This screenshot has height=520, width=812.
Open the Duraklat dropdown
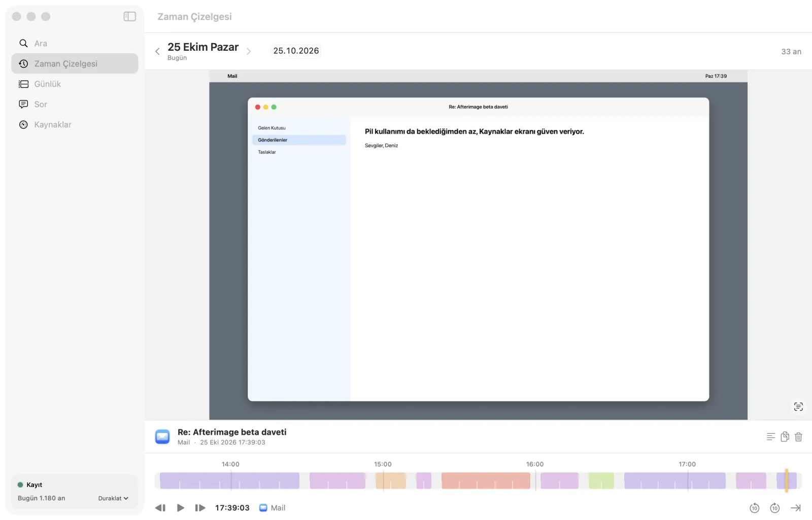click(x=113, y=498)
